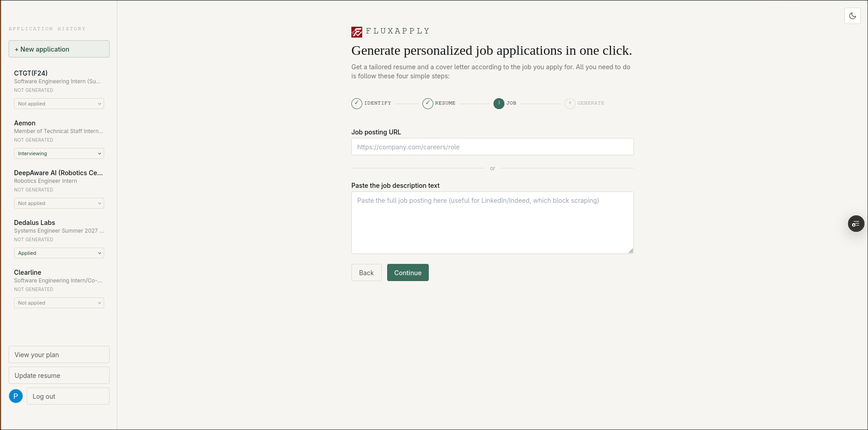Open status dropdown for CTGT(F24)
The image size is (868, 430).
click(x=59, y=104)
